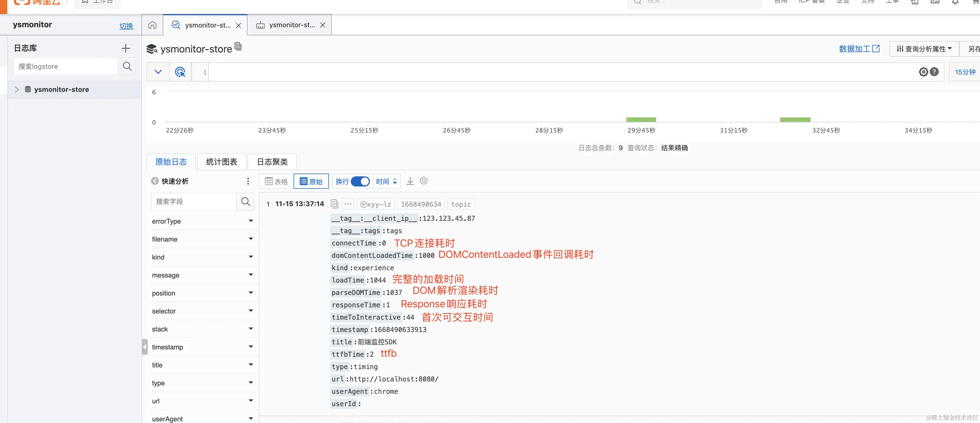This screenshot has height=423, width=980.
Task: Add a new logstore with plus icon
Action: (125, 48)
